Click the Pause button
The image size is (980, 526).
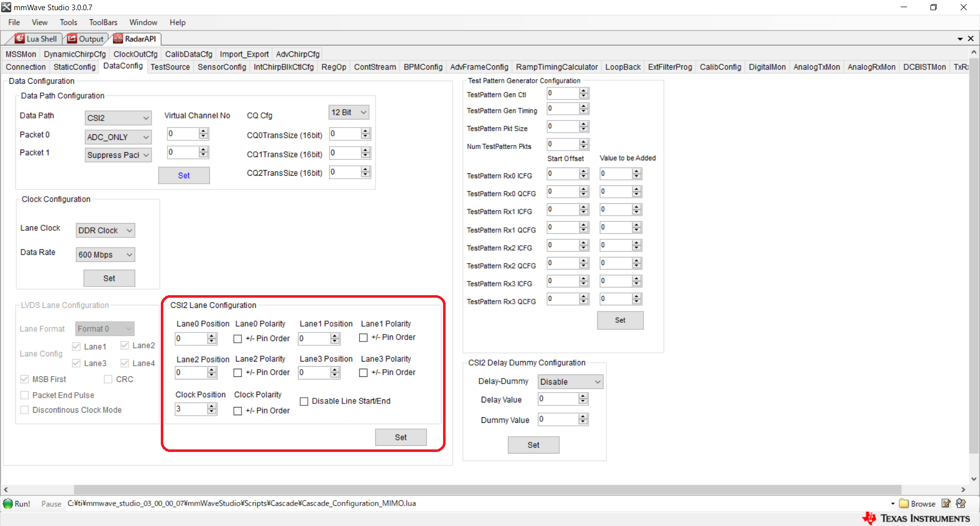51,504
